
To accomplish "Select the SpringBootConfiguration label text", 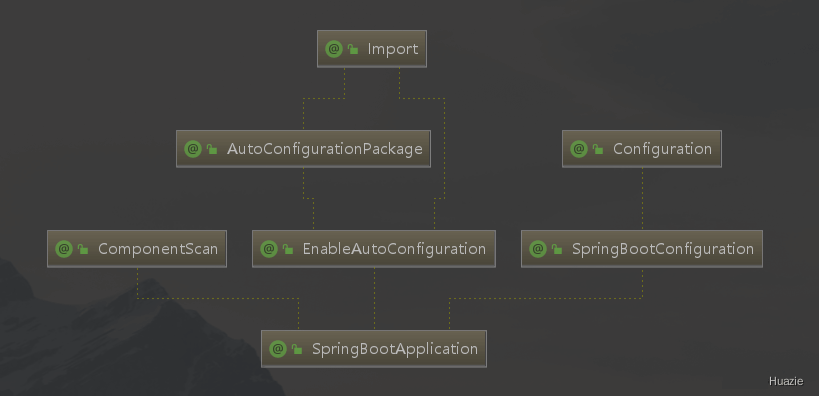I will [x=663, y=249].
